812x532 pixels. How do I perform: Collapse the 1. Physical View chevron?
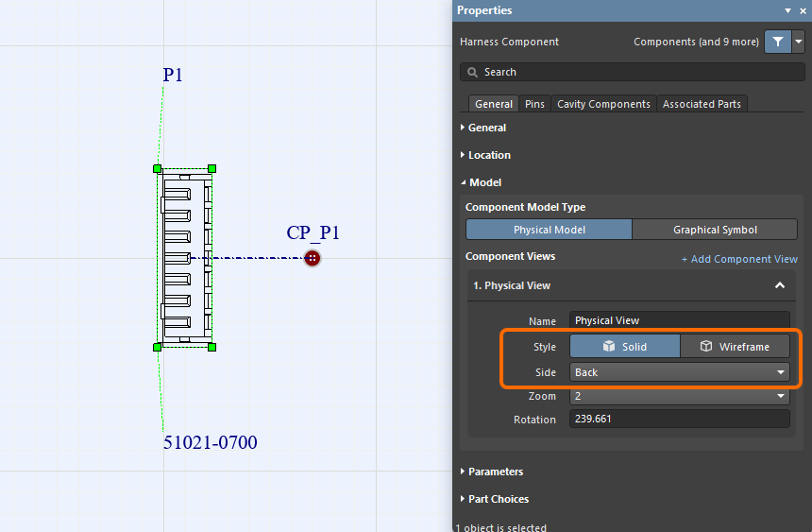pos(779,285)
